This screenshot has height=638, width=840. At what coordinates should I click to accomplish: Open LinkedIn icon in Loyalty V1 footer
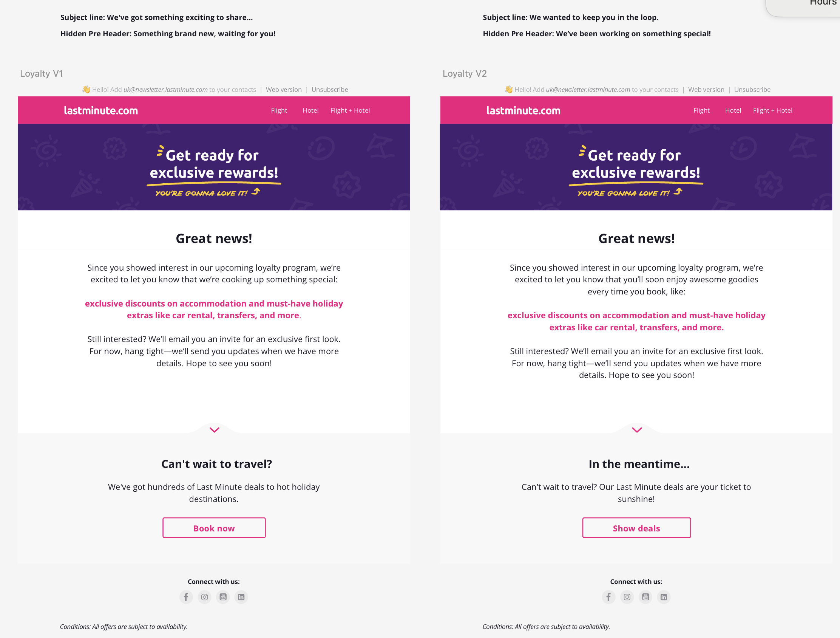click(241, 597)
